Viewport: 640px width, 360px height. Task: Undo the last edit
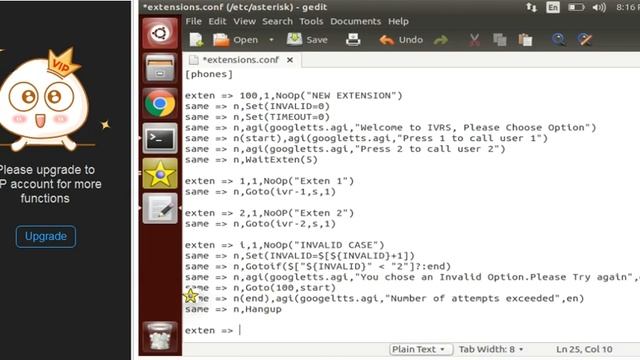coord(401,40)
